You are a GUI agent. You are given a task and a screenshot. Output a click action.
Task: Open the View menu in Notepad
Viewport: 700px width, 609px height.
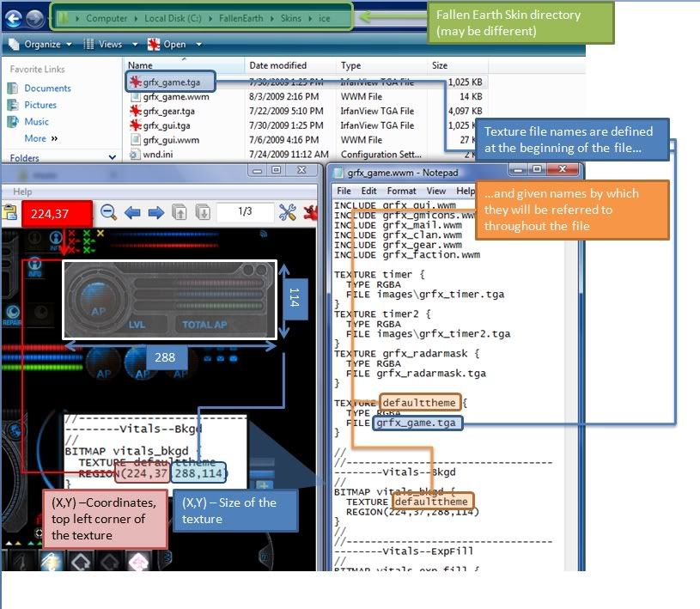(x=435, y=191)
